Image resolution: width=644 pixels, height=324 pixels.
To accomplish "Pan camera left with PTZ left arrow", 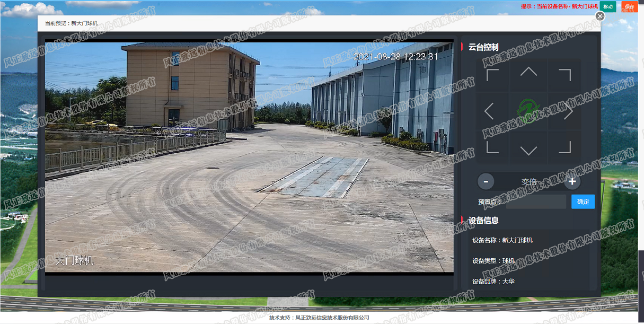I will [489, 111].
